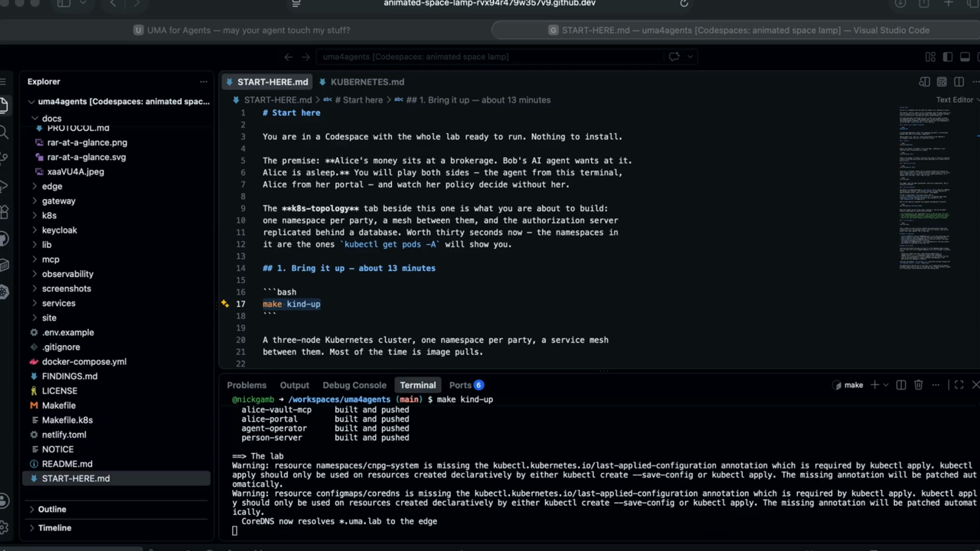This screenshot has width=980, height=551.
Task: Click the Explorer panel more actions ellipsis
Action: [204, 82]
